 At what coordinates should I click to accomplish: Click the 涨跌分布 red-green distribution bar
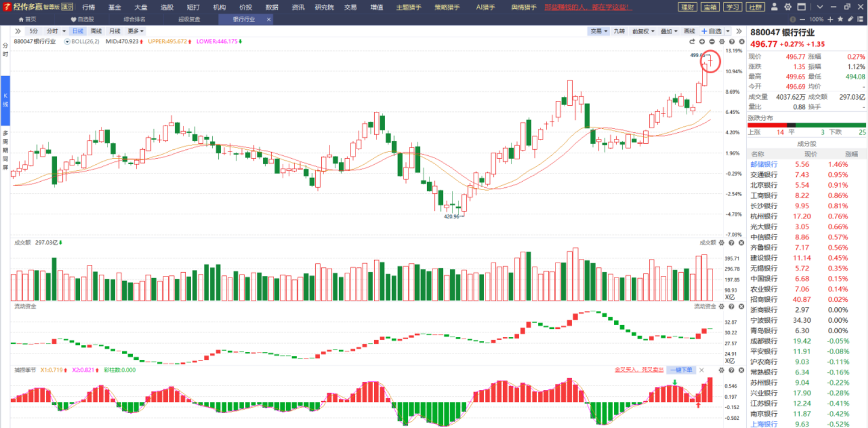[806, 125]
